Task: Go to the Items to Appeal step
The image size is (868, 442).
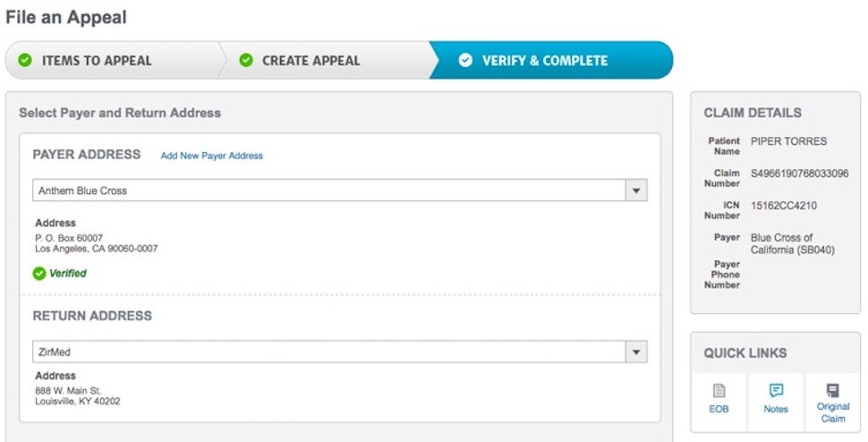Action: coord(97,61)
